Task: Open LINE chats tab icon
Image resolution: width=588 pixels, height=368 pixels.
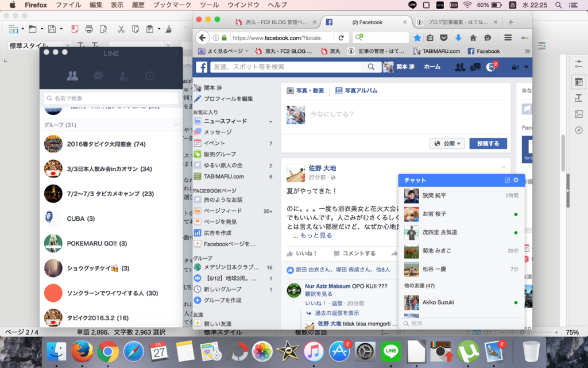Action: (x=98, y=76)
